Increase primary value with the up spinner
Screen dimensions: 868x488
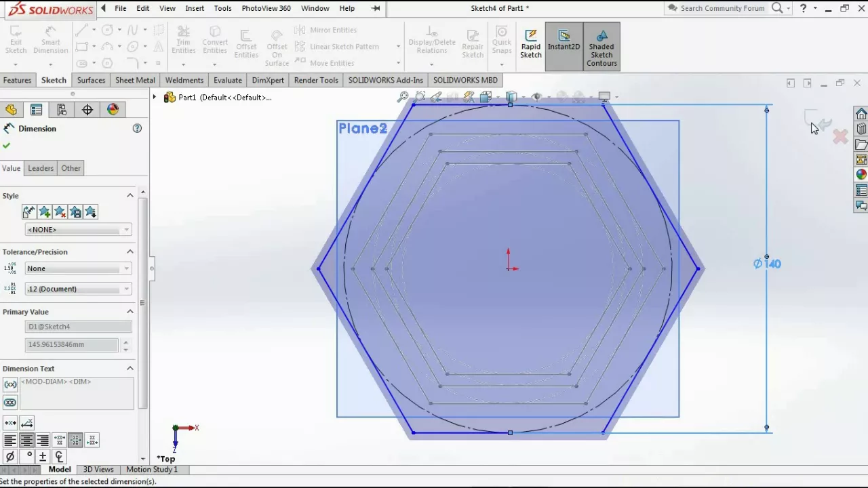[x=125, y=342]
